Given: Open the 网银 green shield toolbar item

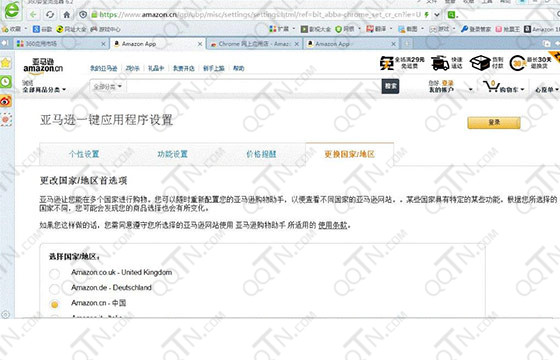Looking at the screenshot, I should (x=344, y=29).
